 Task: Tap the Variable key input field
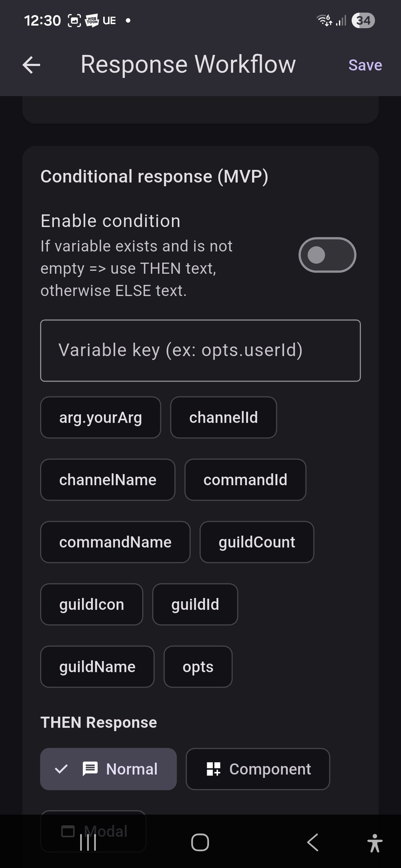pyautogui.click(x=200, y=350)
